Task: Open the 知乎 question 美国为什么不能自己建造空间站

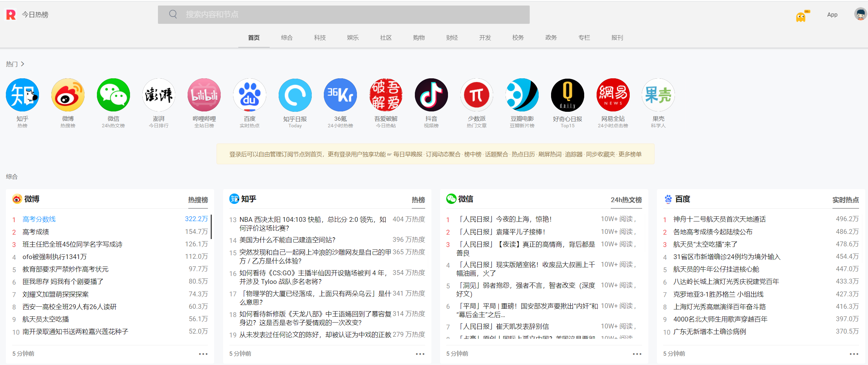Action: pos(287,240)
